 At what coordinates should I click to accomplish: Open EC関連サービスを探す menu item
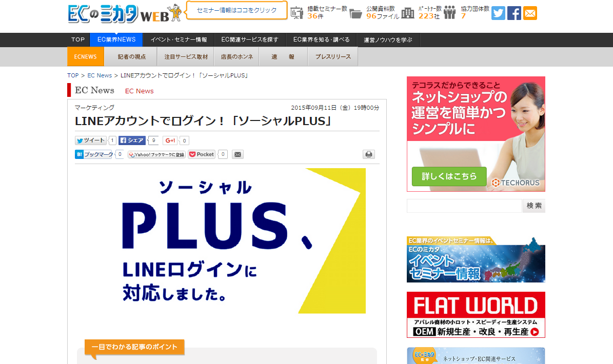[250, 40]
